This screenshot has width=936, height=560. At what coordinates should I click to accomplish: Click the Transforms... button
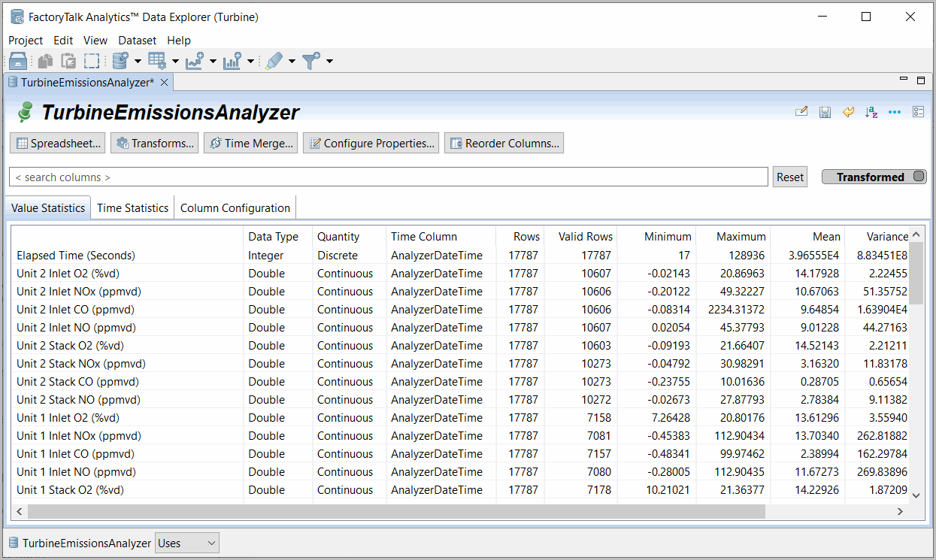pyautogui.click(x=155, y=143)
